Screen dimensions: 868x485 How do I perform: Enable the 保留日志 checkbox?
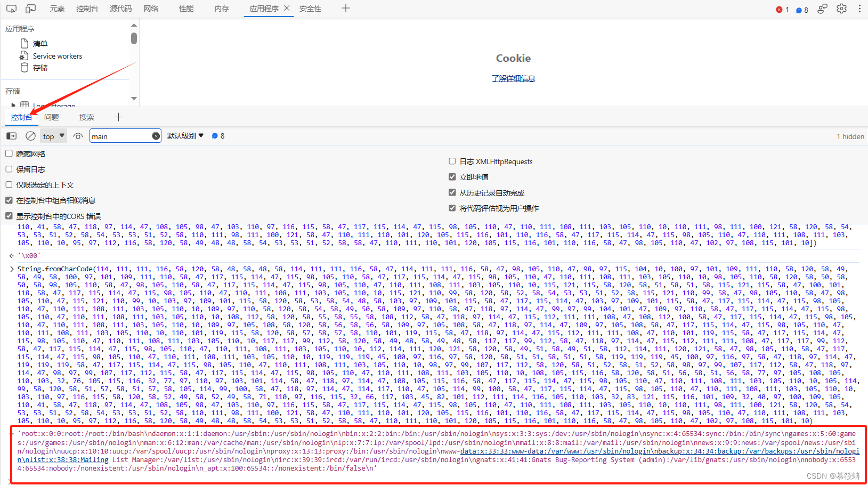pos(9,169)
